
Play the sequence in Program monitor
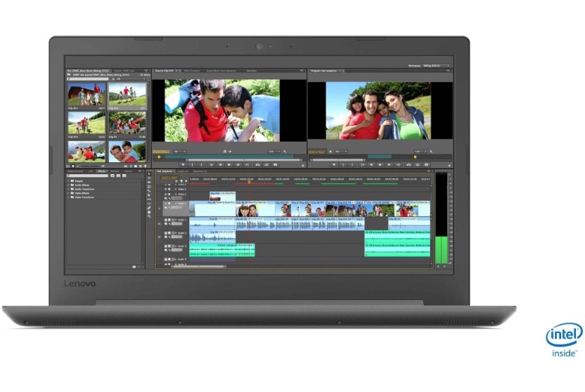point(380,164)
